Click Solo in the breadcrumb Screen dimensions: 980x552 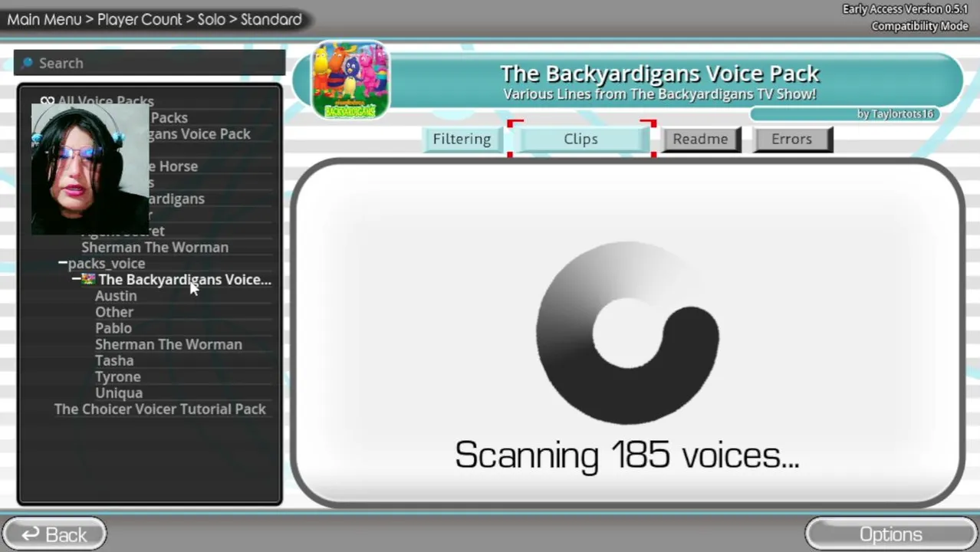point(212,19)
